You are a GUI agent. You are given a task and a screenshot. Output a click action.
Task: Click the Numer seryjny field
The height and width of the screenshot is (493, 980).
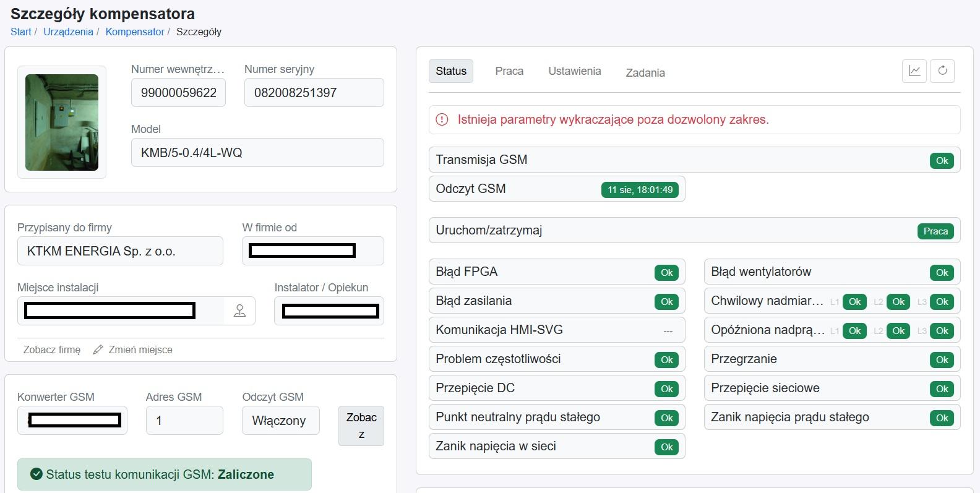(x=314, y=93)
